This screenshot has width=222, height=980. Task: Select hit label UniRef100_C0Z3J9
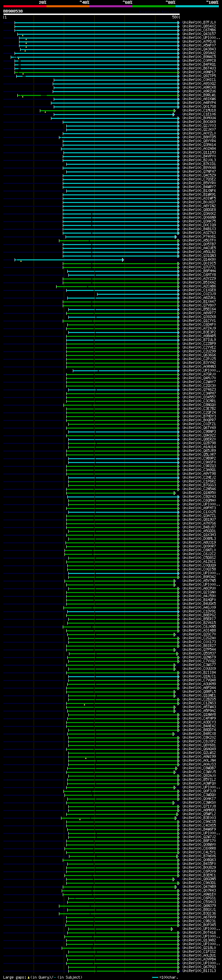pos(199,294)
